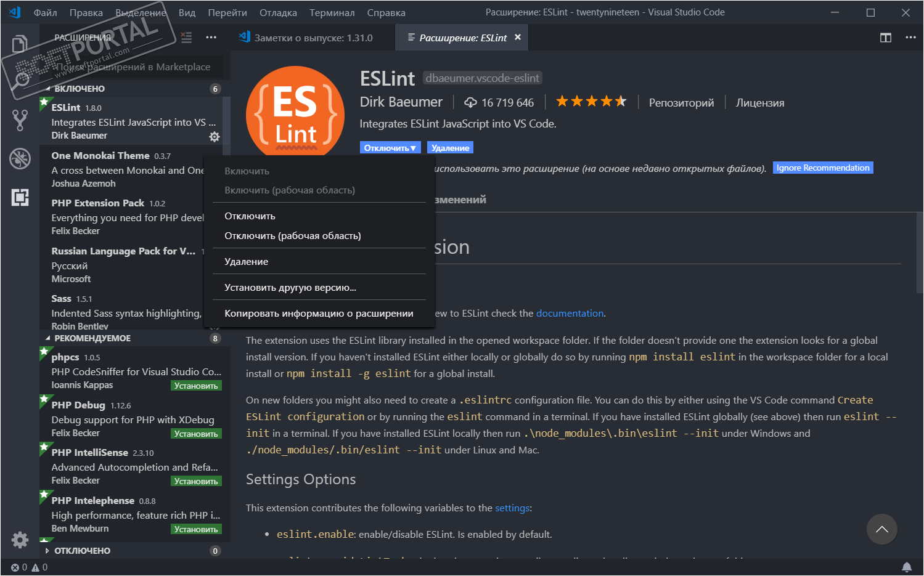Open the Отключить dropdown button
924x576 pixels.
coord(390,148)
